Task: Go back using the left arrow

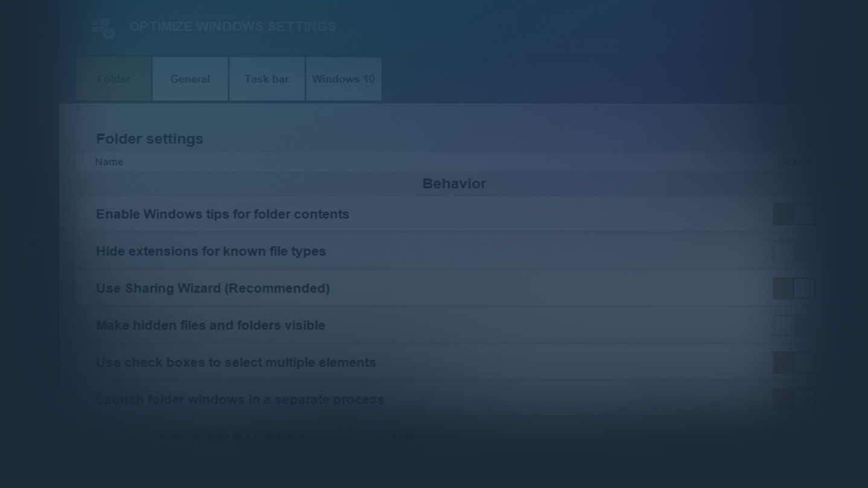Action: [33, 244]
